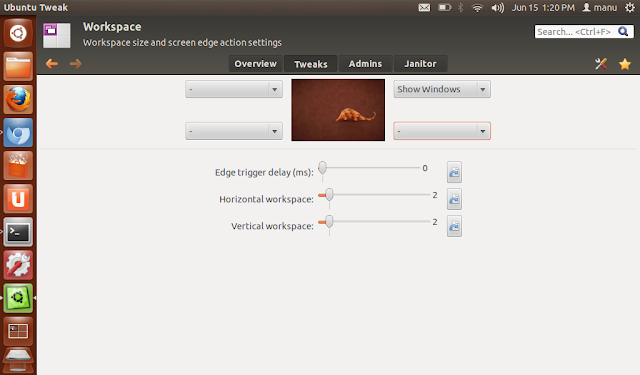Image resolution: width=640 pixels, height=375 pixels.
Task: Open the bottom-left edge action dropdown
Action: pos(234,131)
